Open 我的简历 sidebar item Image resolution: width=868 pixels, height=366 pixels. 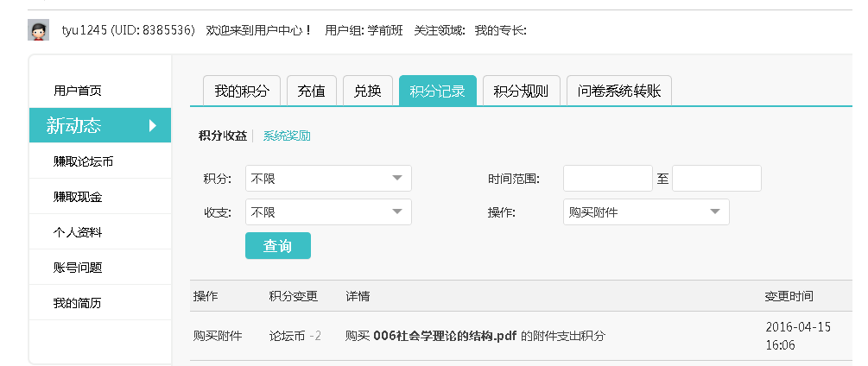[78, 303]
